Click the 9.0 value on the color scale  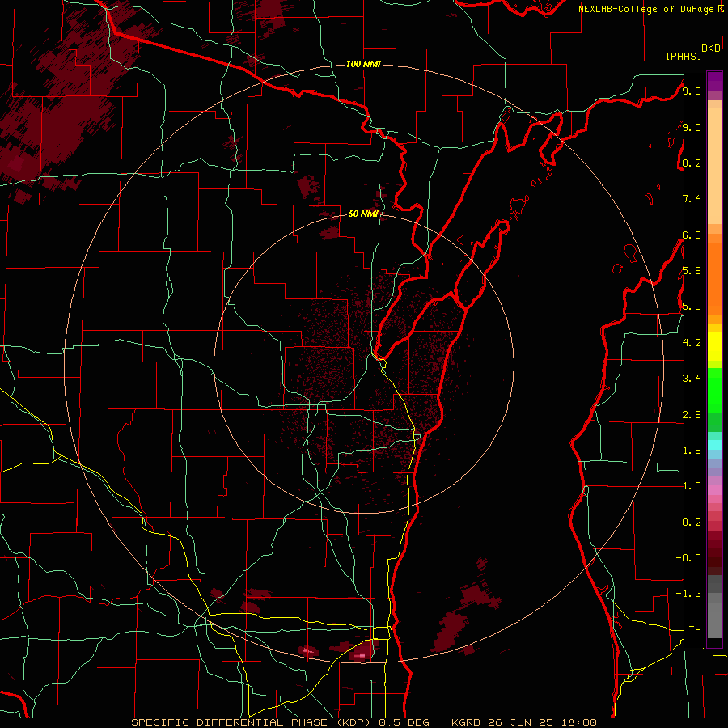coord(692,127)
